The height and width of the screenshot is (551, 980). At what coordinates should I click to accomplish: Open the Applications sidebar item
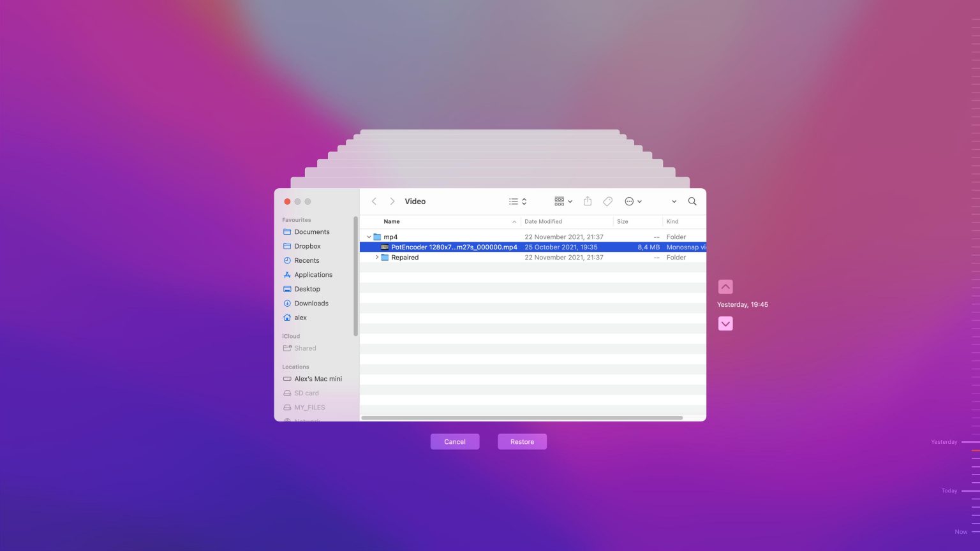coord(313,274)
